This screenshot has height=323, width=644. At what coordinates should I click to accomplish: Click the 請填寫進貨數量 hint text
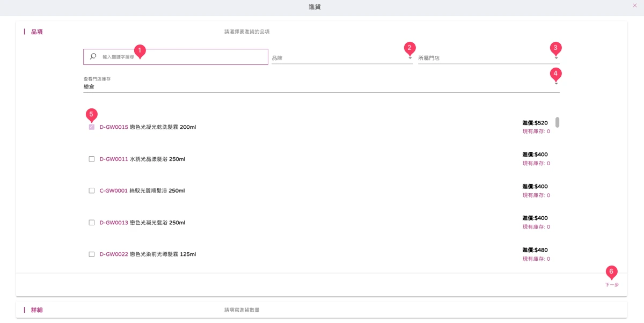click(242, 310)
